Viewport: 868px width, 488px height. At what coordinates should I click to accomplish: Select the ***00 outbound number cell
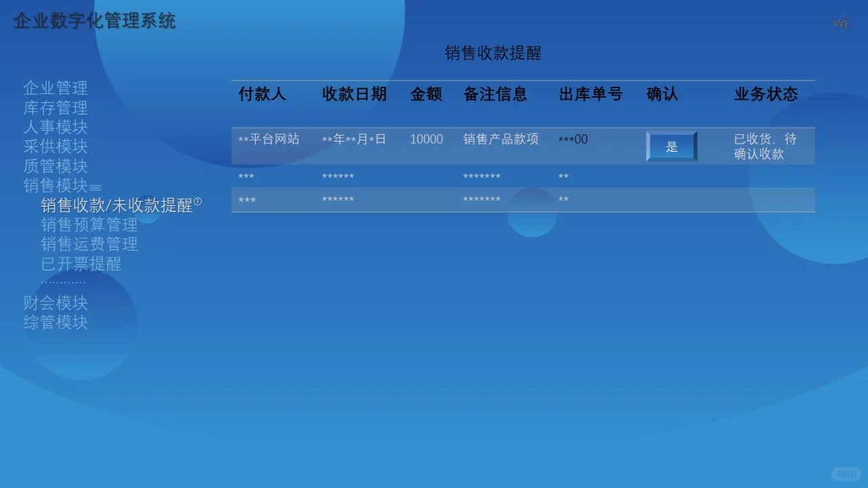(x=573, y=140)
